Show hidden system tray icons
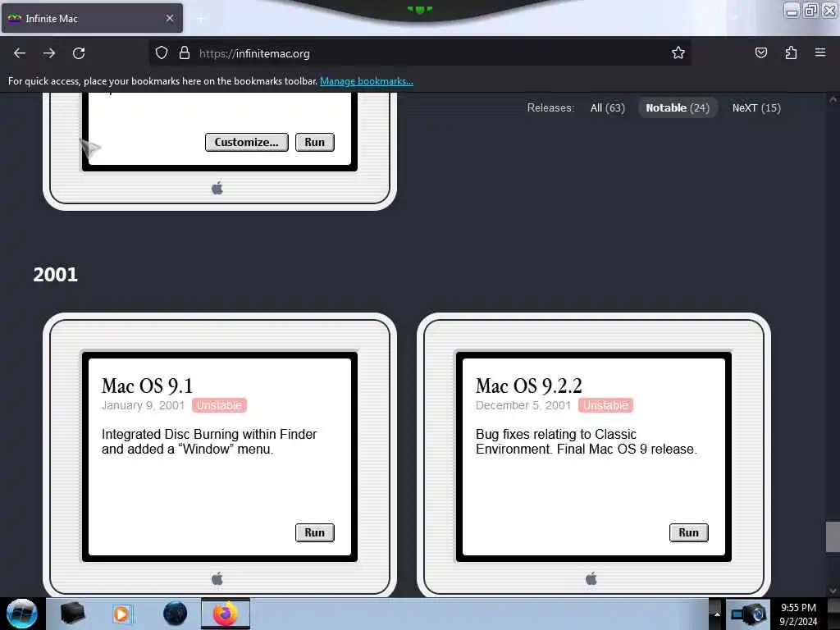This screenshot has height=630, width=840. tap(717, 614)
